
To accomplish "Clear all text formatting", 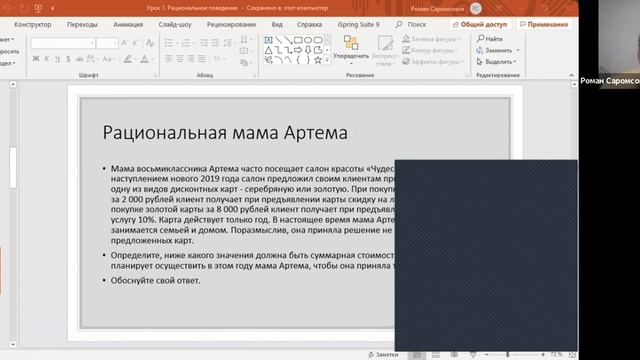I will 150,43.
